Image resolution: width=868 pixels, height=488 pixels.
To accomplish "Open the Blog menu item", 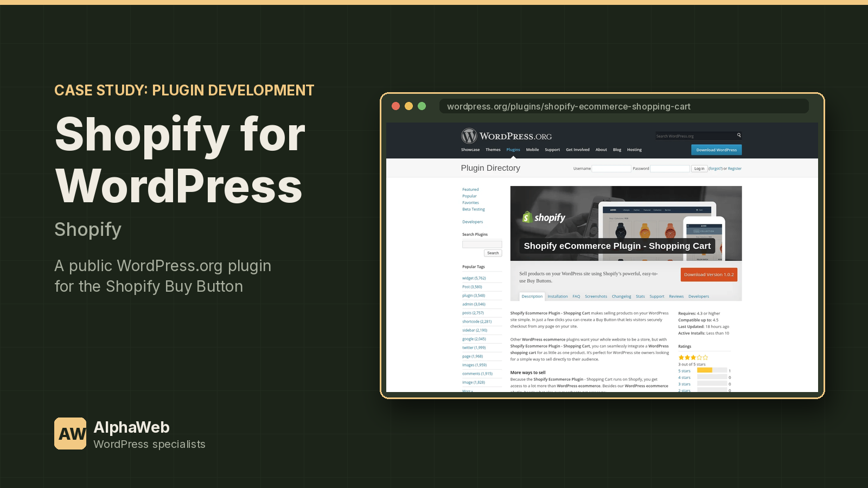I will point(617,150).
